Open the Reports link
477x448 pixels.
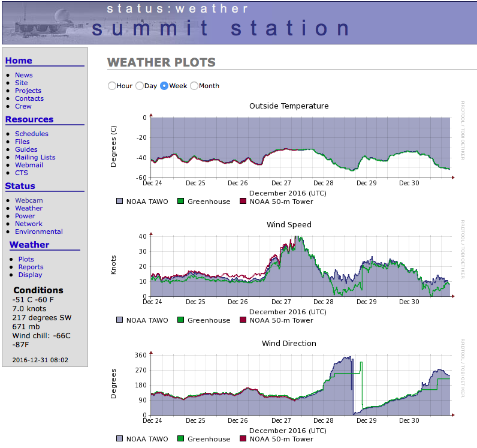point(31,267)
